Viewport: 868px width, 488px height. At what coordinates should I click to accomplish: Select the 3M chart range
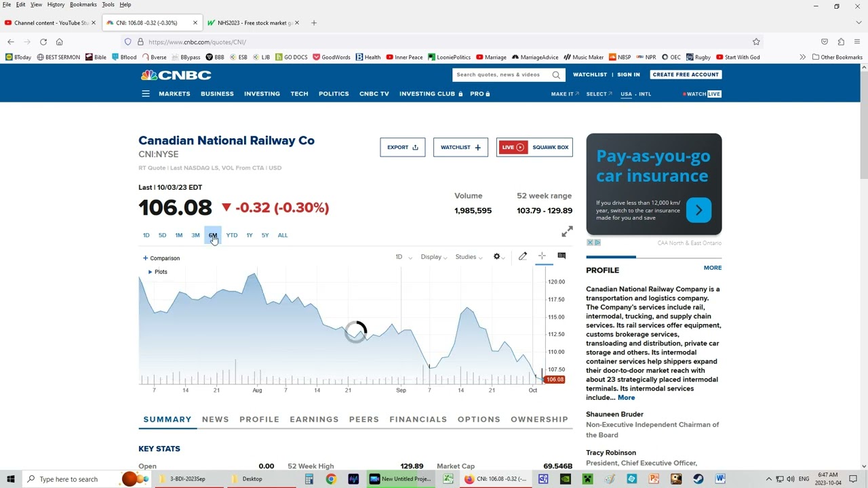click(x=195, y=235)
